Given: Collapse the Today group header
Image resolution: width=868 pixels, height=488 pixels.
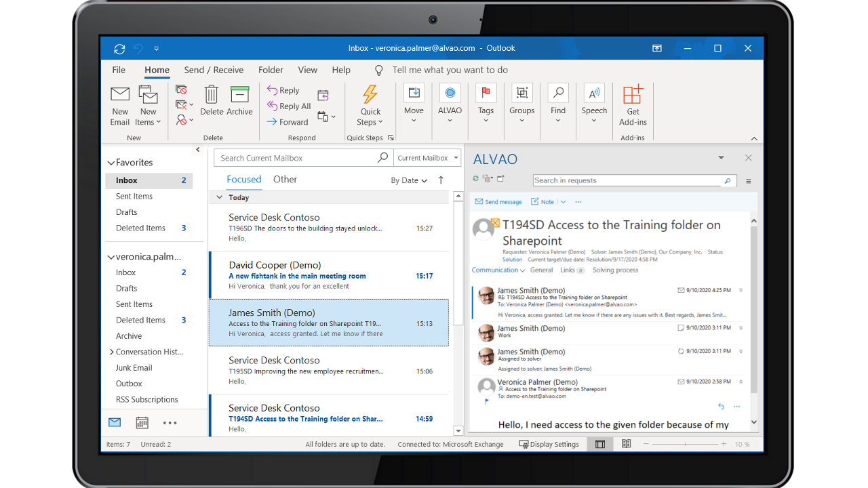Looking at the screenshot, I should pos(219,197).
